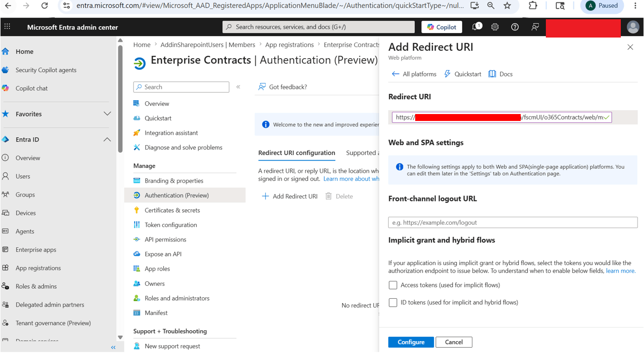The width and height of the screenshot is (644, 353).
Task: Go to Home in left navigation
Action: [25, 51]
